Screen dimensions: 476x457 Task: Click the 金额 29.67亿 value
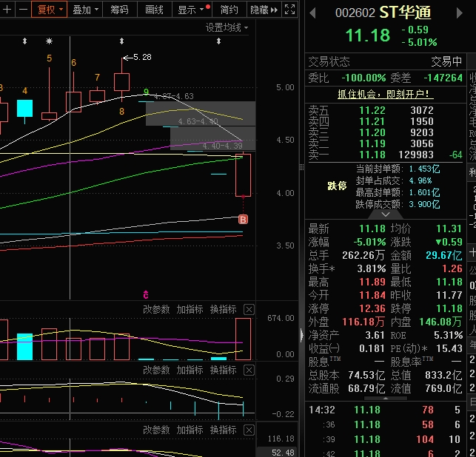(444, 255)
